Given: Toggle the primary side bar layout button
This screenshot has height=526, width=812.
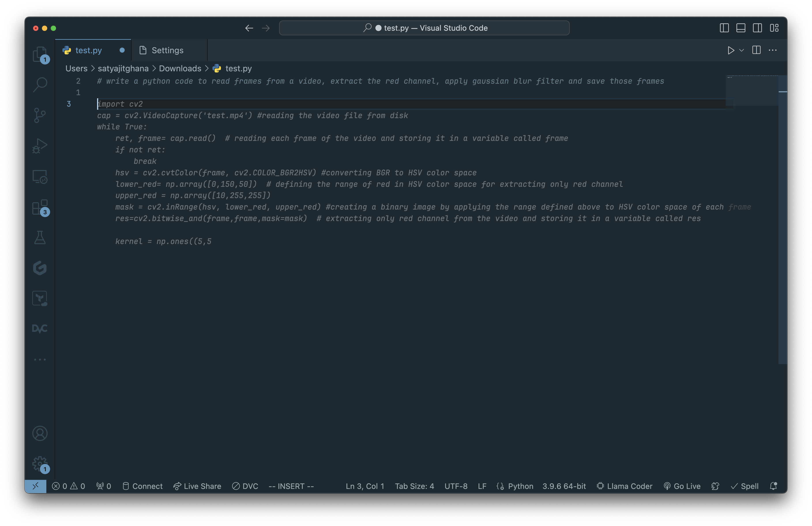Looking at the screenshot, I should click(724, 28).
